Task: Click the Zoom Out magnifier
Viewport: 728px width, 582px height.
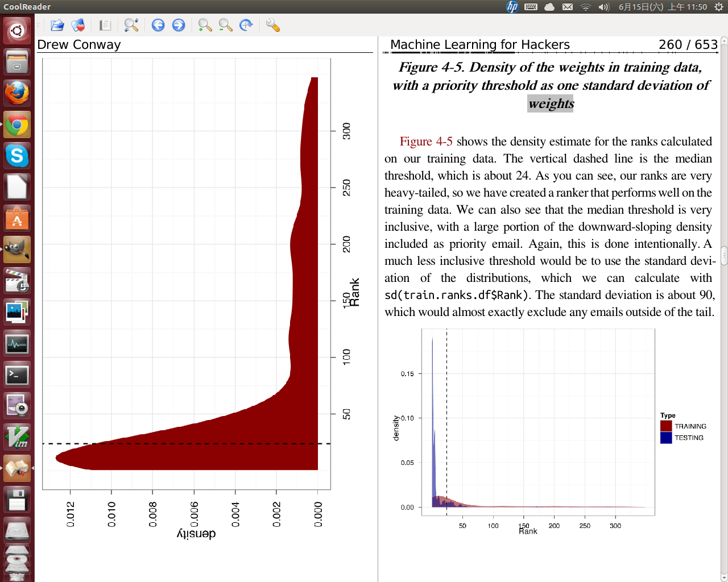Action: coord(226,25)
